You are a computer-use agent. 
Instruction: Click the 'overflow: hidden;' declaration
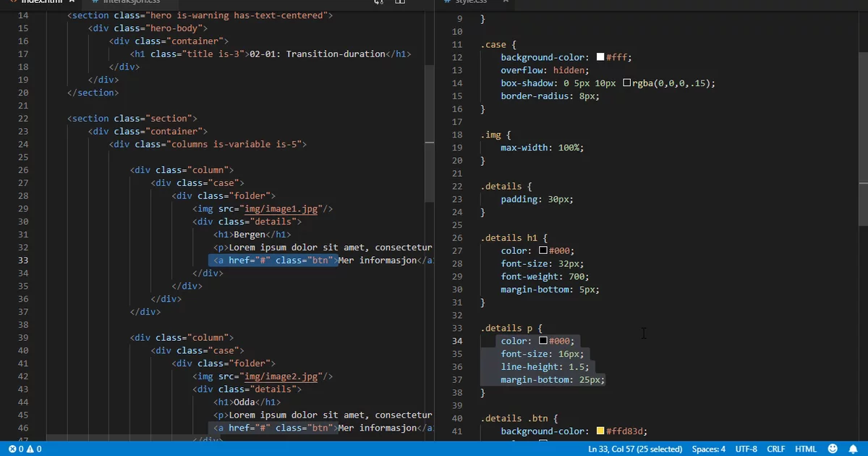(x=545, y=70)
